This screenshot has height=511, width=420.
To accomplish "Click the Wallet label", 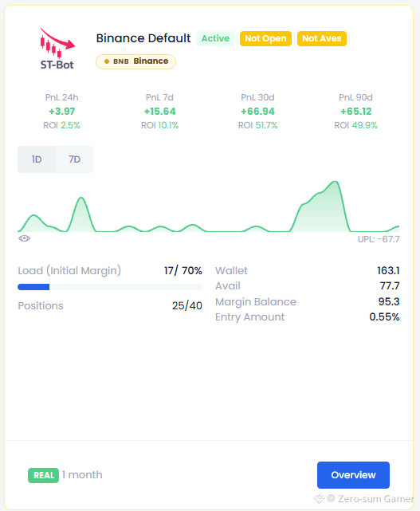I will click(231, 271).
